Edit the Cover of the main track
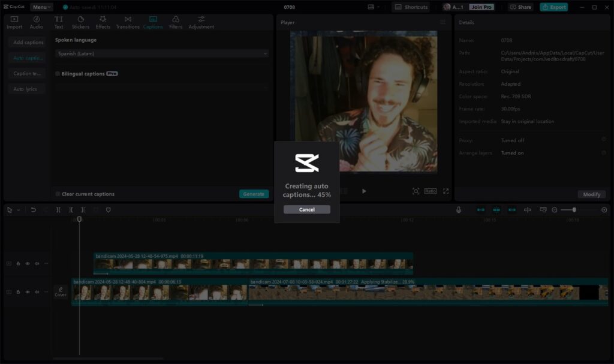The width and height of the screenshot is (614, 364). pyautogui.click(x=61, y=292)
